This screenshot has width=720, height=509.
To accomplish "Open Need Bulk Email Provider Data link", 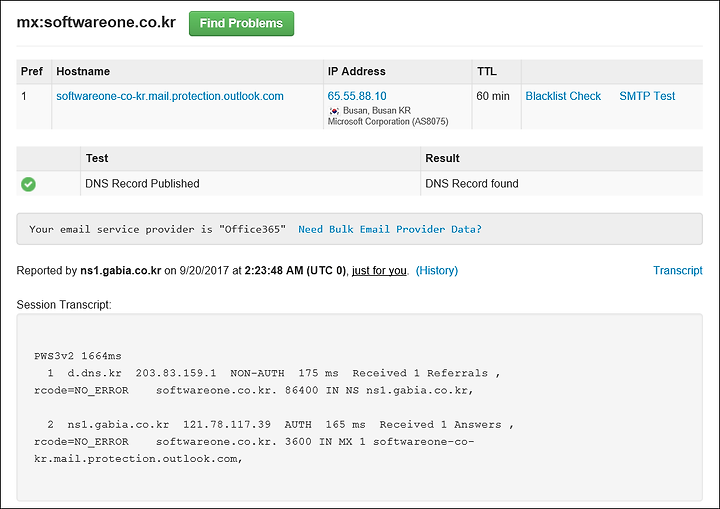I will point(390,229).
